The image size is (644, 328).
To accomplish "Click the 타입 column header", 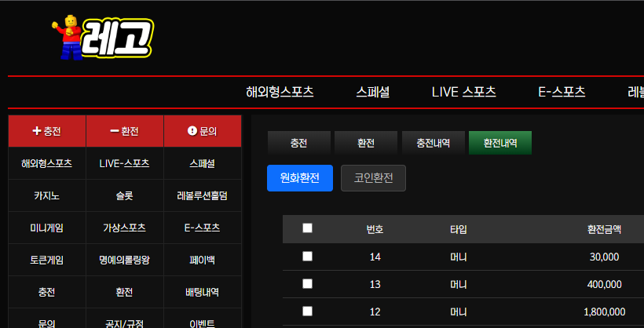I will click(459, 229).
